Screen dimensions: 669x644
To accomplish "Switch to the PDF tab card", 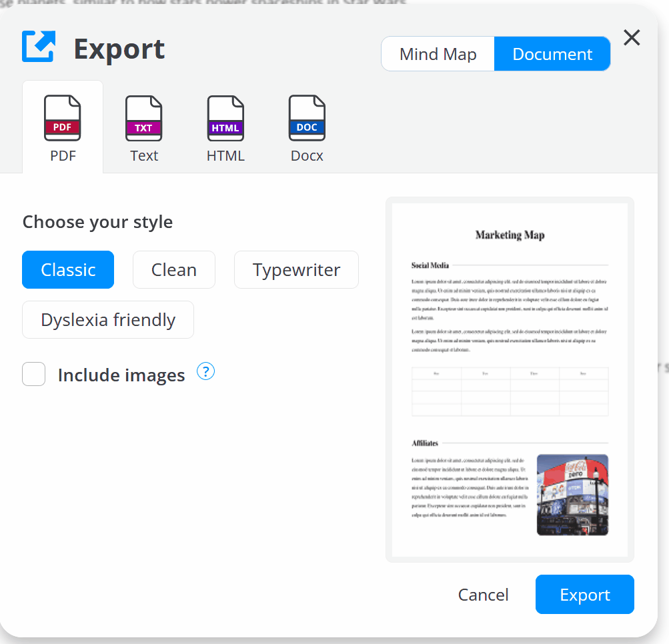I will (62, 127).
